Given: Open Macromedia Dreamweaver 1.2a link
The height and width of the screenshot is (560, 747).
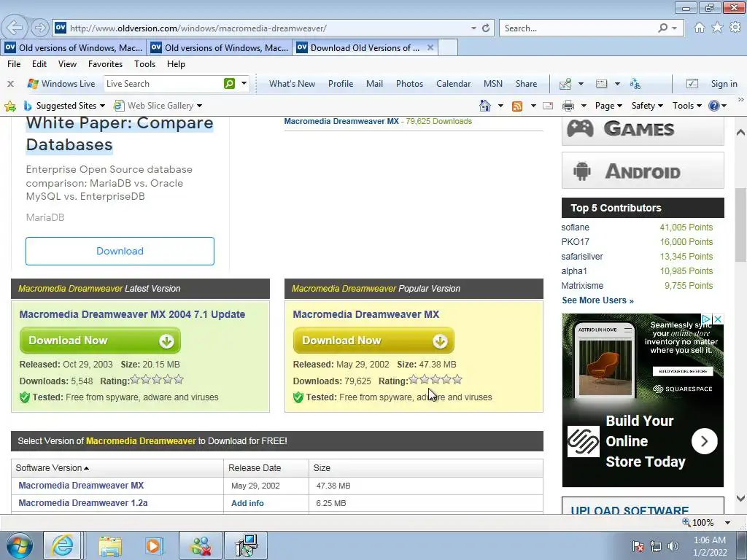Looking at the screenshot, I should pyautogui.click(x=83, y=503).
